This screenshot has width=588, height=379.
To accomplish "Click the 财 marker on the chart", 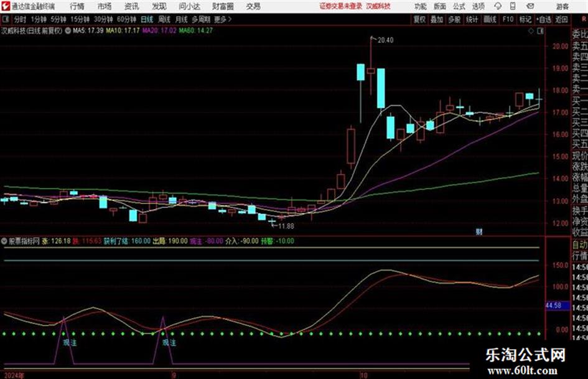I will 479,232.
